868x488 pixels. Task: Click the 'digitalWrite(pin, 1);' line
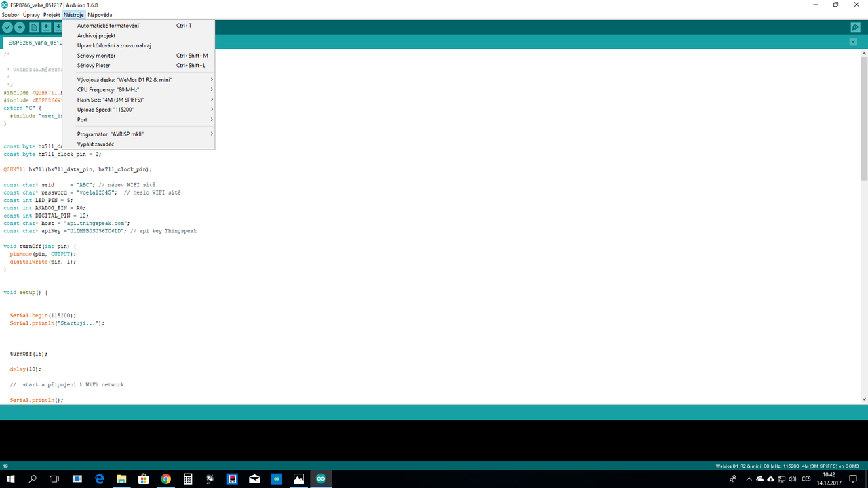click(43, 262)
